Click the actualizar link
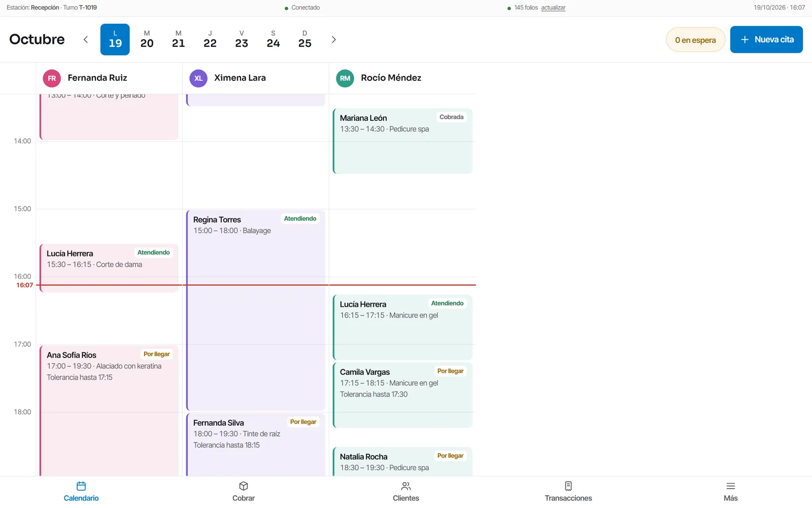Image resolution: width=812 pixels, height=508 pixels. pos(553,8)
